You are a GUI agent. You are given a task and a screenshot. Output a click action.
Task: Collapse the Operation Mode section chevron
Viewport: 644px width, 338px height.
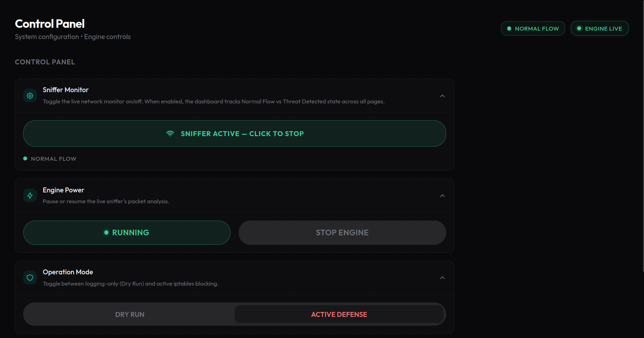443,278
